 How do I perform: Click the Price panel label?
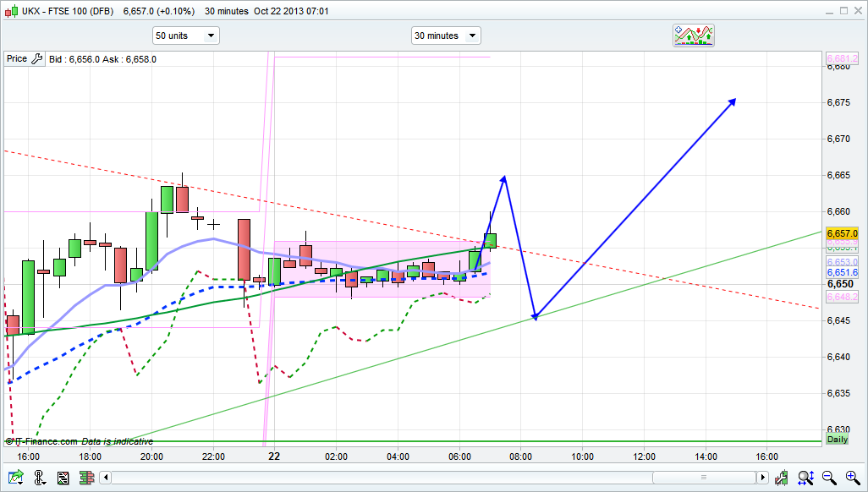click(x=16, y=59)
